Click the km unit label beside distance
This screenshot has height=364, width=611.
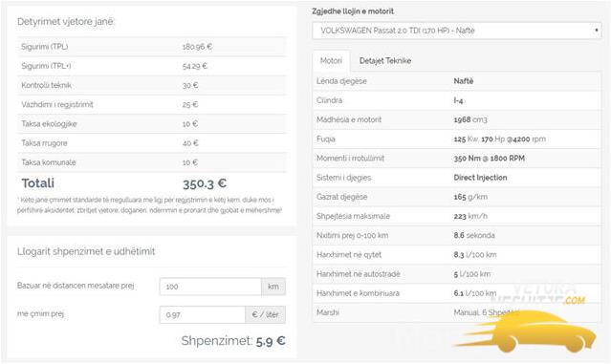click(x=273, y=287)
